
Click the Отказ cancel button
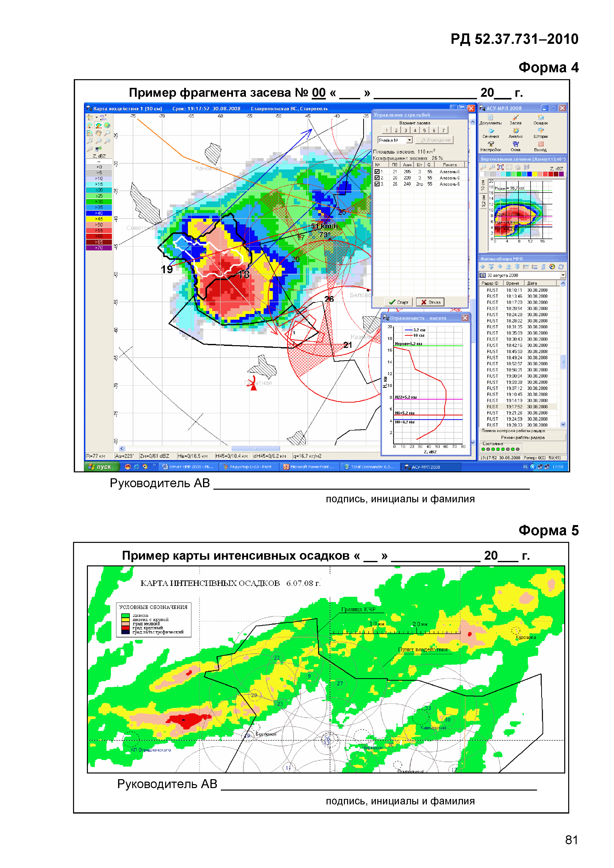click(431, 302)
